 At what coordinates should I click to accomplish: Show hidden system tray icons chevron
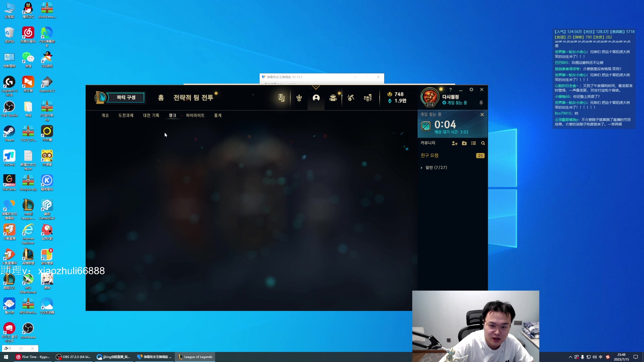coord(570,357)
